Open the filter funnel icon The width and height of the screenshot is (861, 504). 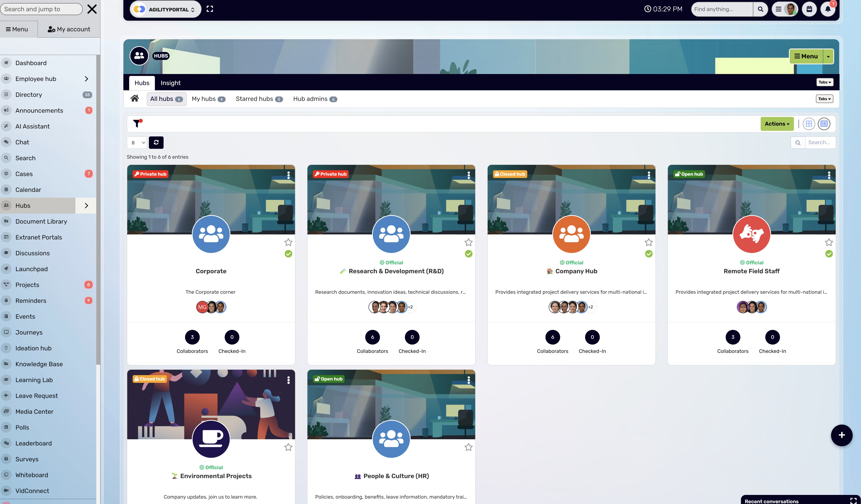pyautogui.click(x=137, y=124)
